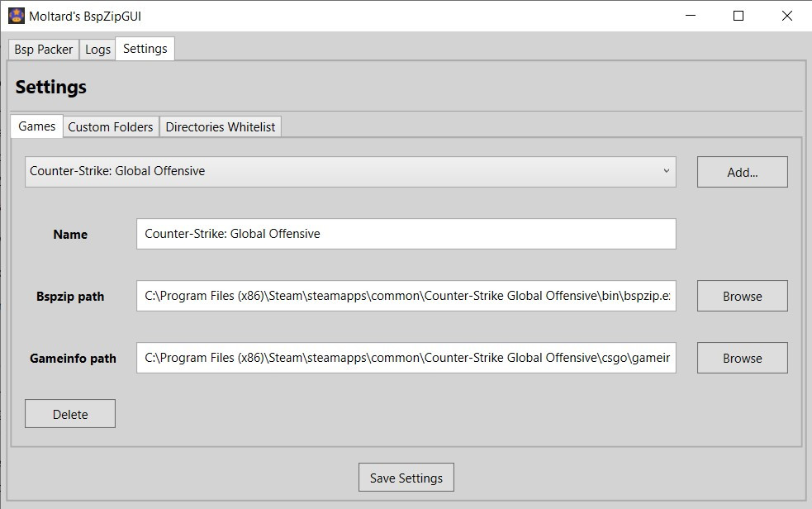The width and height of the screenshot is (812, 509).
Task: Browse for the Bspzip path
Action: 741,296
